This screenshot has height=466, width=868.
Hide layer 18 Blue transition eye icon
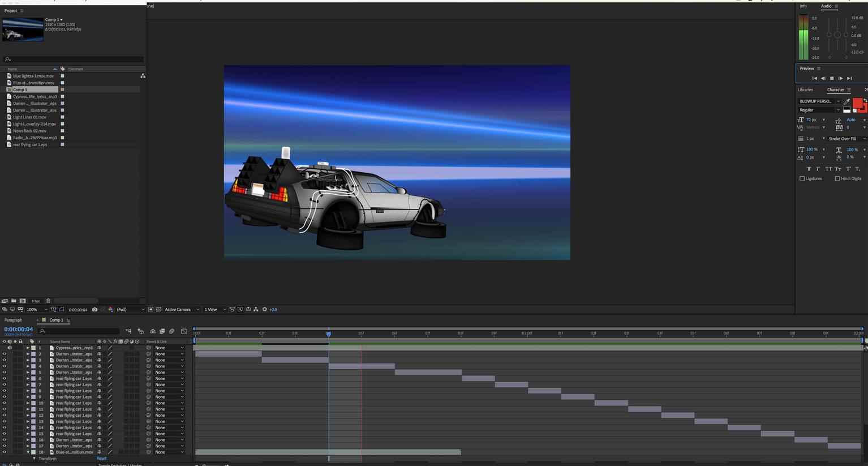(x=5, y=452)
